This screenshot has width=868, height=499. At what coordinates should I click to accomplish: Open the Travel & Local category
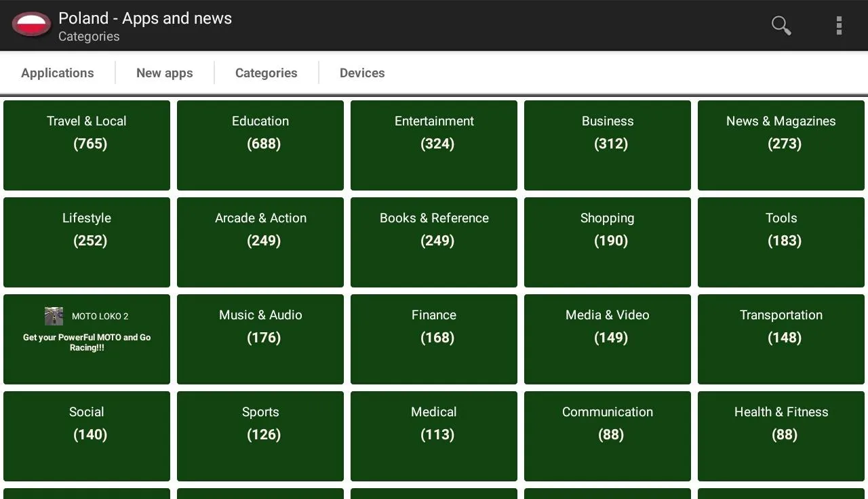87,145
